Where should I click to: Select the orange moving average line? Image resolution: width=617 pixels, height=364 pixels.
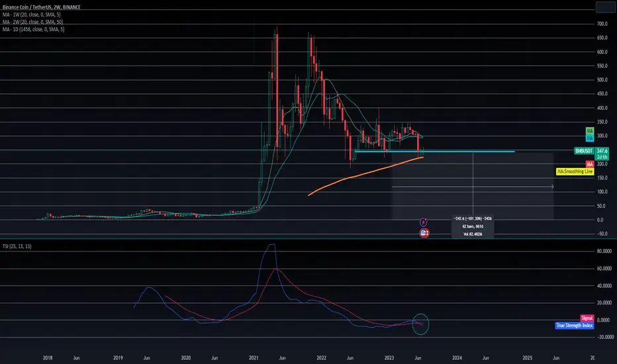click(366, 175)
